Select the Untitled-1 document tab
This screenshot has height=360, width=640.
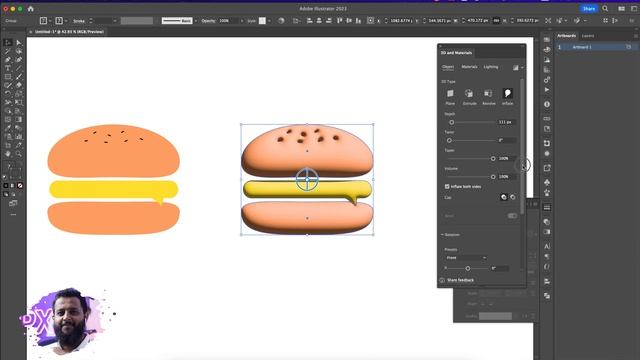pyautogui.click(x=69, y=32)
